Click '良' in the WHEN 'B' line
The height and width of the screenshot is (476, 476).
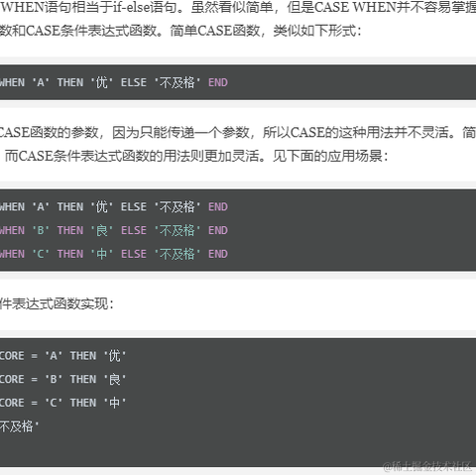pos(102,230)
